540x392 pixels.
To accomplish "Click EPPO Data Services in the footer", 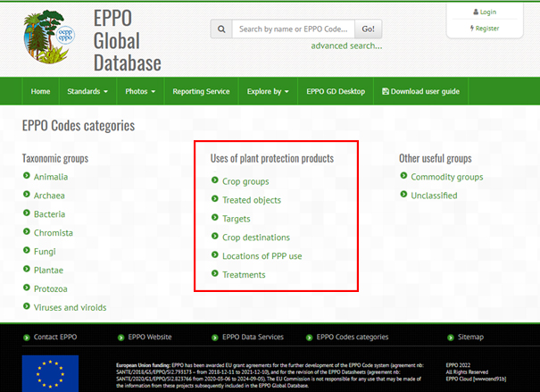I will pos(253,337).
